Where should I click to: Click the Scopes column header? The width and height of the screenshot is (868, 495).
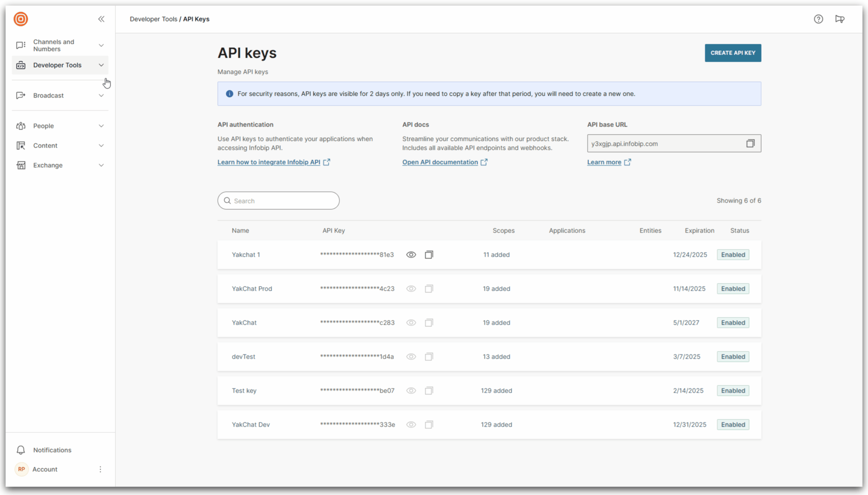coord(504,230)
